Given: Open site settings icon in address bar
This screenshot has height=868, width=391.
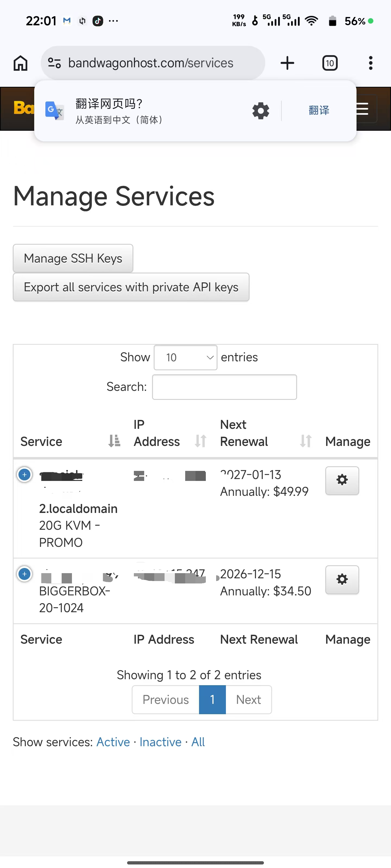Looking at the screenshot, I should tap(54, 63).
